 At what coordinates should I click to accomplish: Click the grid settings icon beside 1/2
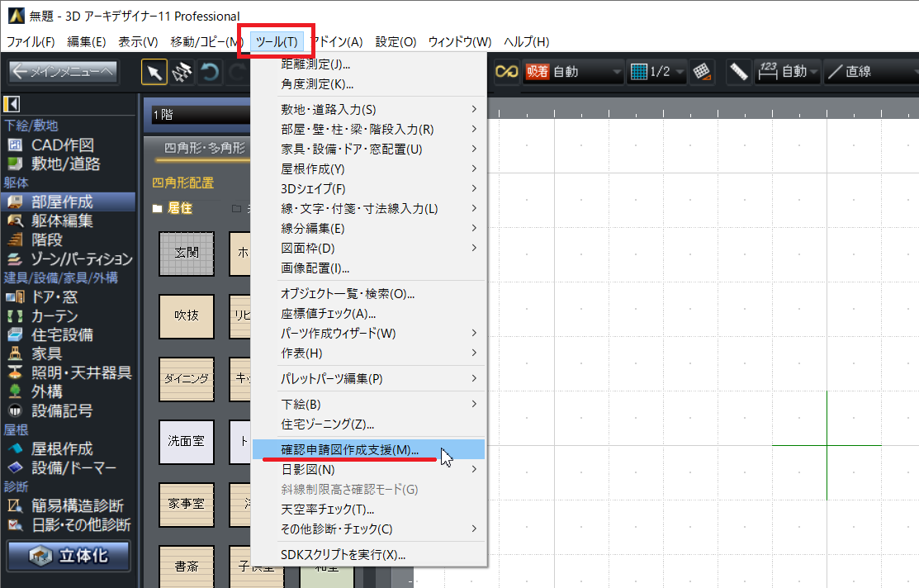[x=702, y=72]
